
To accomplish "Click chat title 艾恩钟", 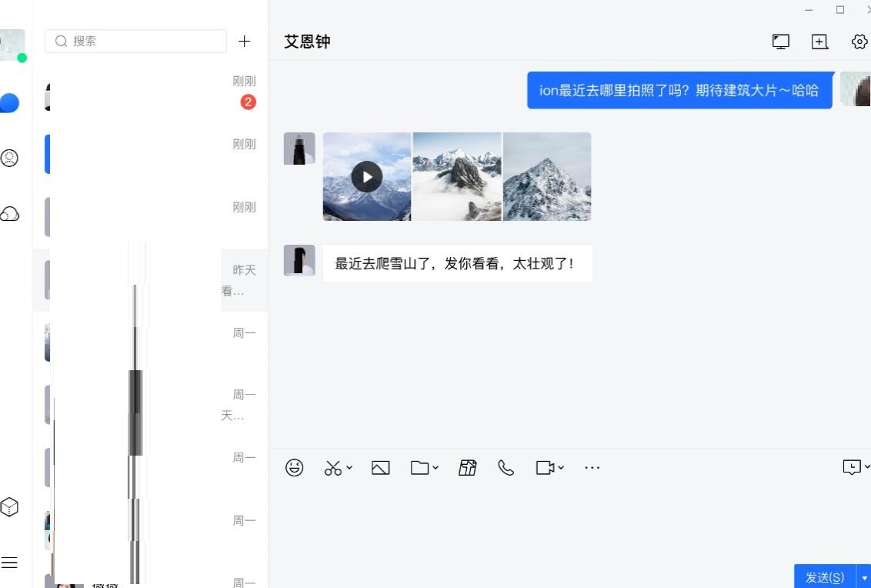I will (307, 42).
